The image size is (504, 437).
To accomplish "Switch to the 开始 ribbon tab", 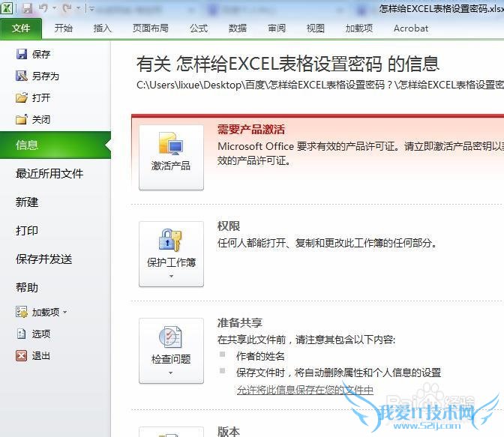I will [x=63, y=28].
